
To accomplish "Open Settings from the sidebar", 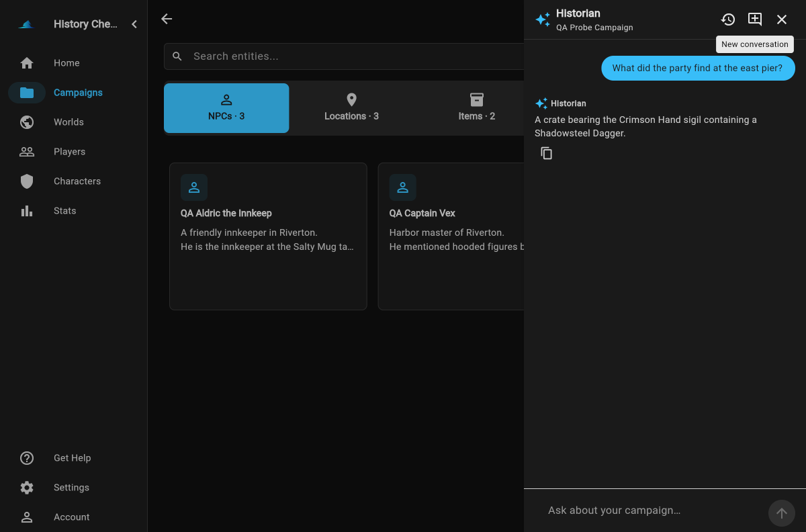I will [73, 488].
